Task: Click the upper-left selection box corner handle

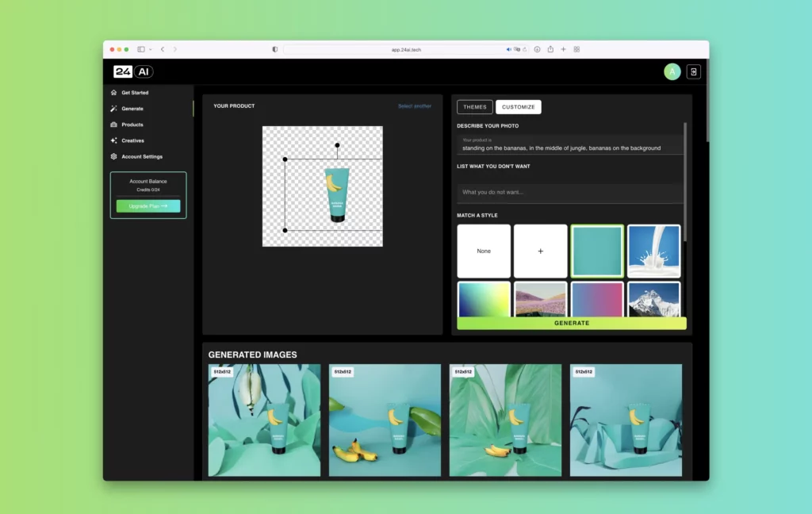Action: [x=285, y=159]
